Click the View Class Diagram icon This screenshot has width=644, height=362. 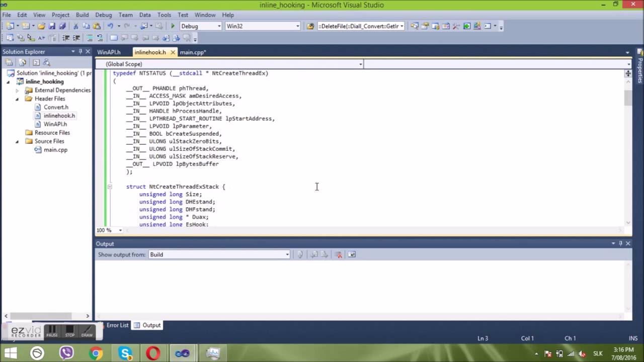pos(47,62)
